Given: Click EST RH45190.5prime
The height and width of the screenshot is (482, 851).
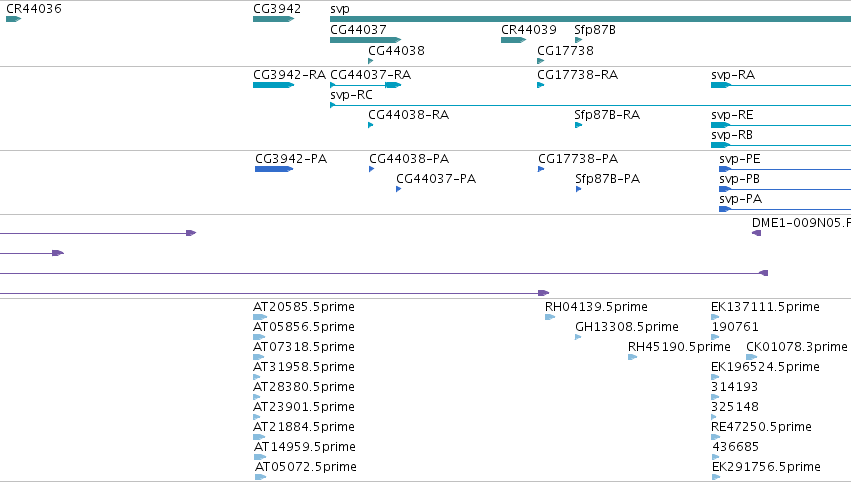Looking at the screenshot, I should point(632,357).
